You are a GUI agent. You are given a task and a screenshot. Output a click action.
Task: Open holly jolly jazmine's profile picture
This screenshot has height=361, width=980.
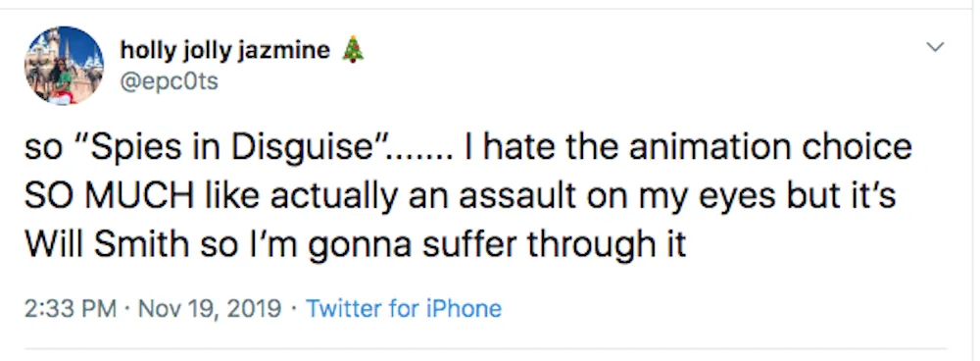tap(65, 66)
